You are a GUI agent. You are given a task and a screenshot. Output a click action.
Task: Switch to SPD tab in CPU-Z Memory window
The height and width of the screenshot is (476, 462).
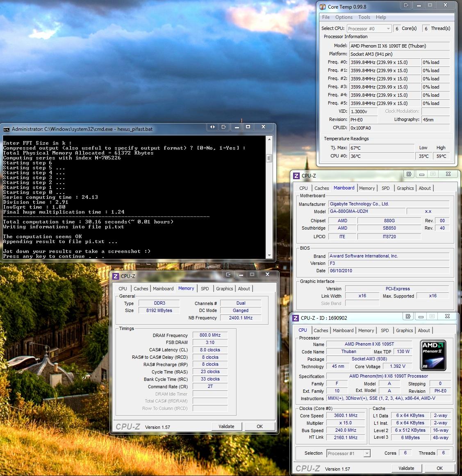click(205, 289)
